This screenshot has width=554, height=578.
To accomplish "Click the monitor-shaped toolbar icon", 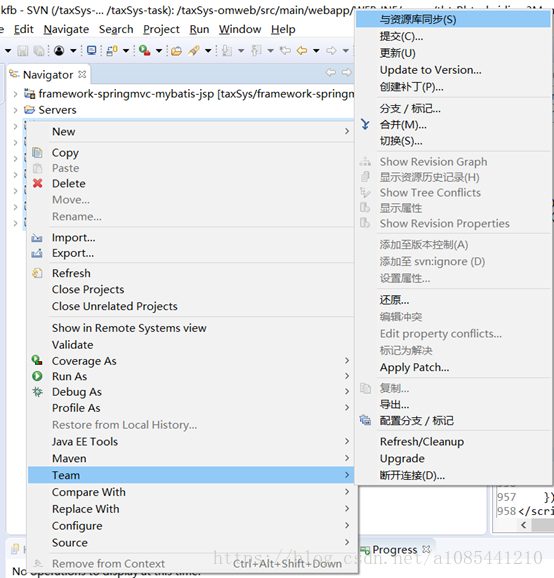I will [x=91, y=50].
